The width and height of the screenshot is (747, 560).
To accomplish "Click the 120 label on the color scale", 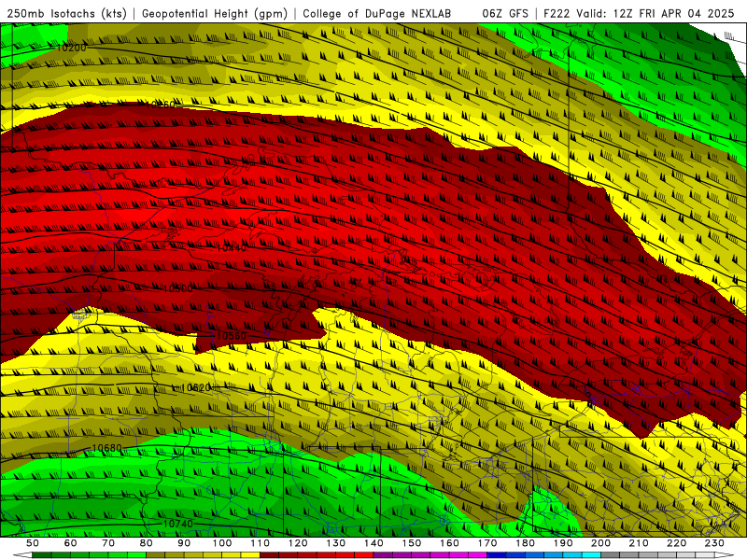I will click(x=298, y=543).
